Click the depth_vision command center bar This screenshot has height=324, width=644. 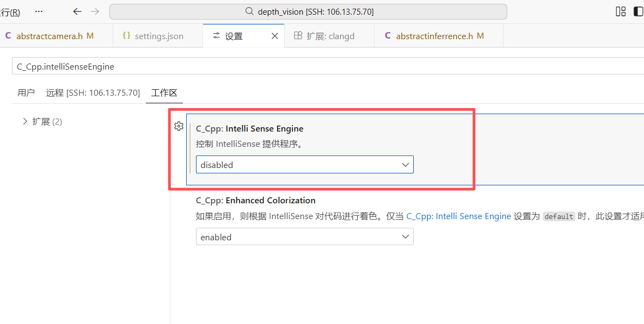[x=308, y=11]
